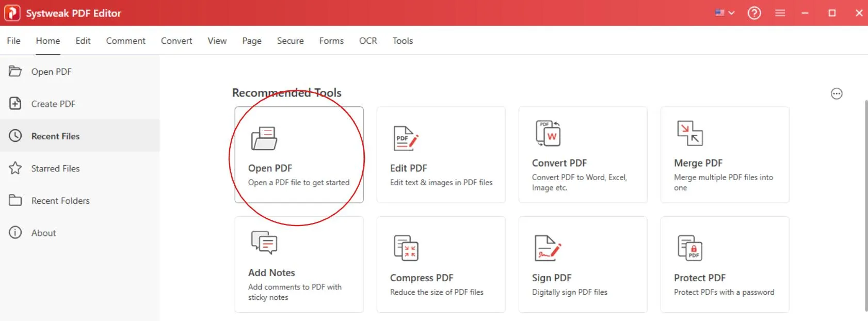Expand the language flag dropdown
868x321 pixels.
[x=725, y=13]
